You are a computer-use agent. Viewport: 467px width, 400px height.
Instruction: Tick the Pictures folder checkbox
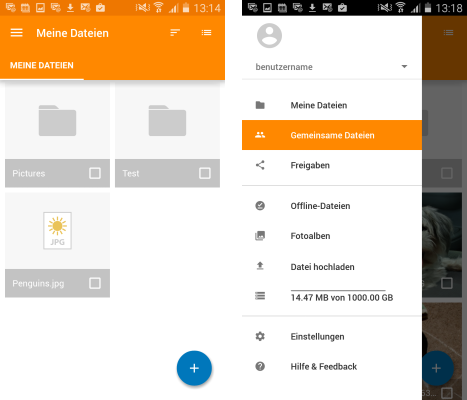point(95,173)
